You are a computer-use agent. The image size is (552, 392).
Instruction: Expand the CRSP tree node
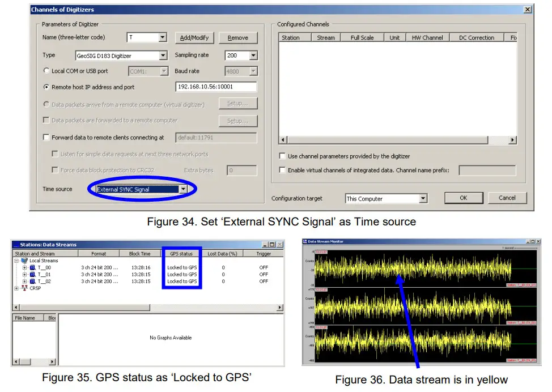15,287
